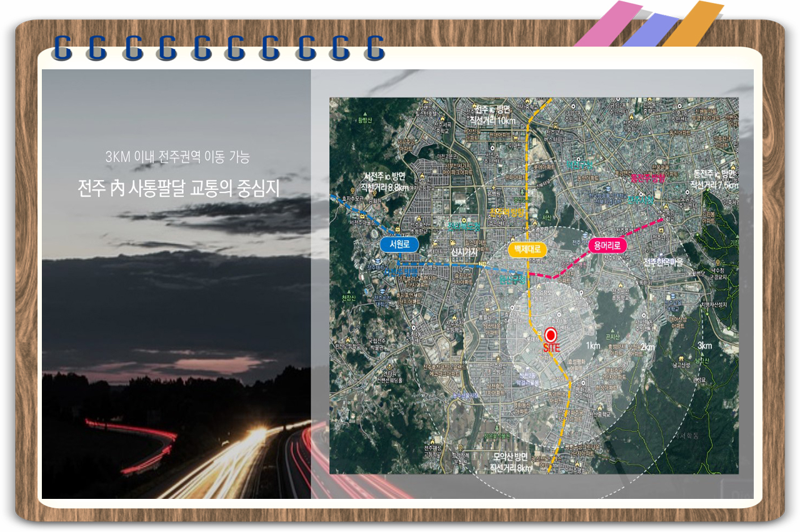The image size is (800, 532).
Task: Select the yellow 백제대로 road label
Action: click(527, 250)
